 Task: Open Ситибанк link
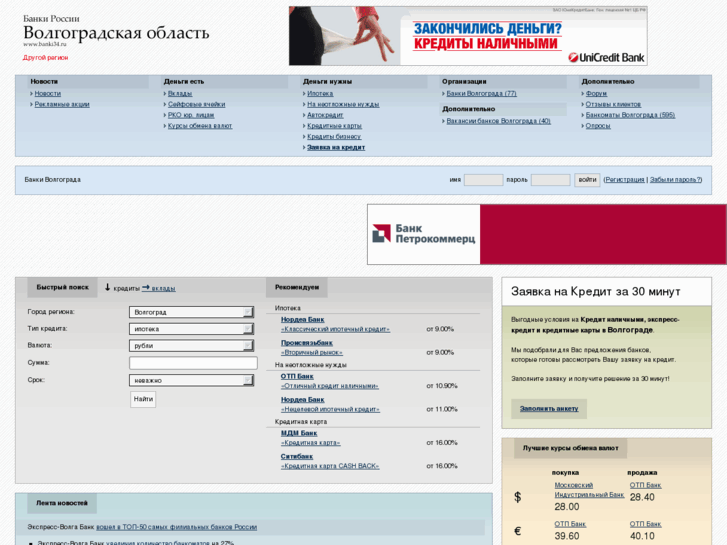tap(297, 456)
